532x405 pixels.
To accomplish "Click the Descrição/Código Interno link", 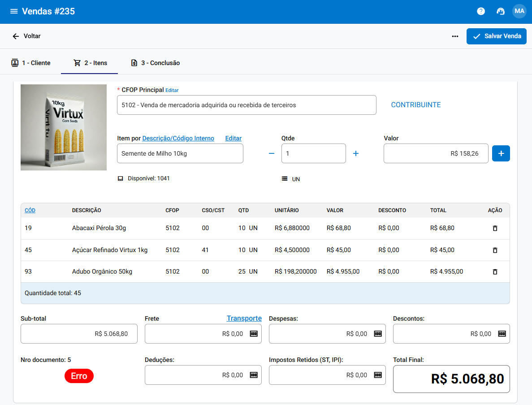I will (x=178, y=139).
